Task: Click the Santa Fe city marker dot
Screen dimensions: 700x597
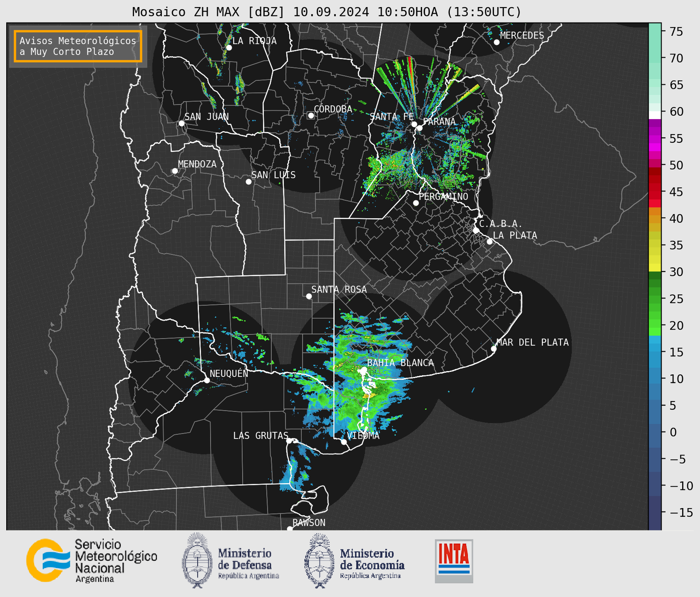Action: pos(414,124)
